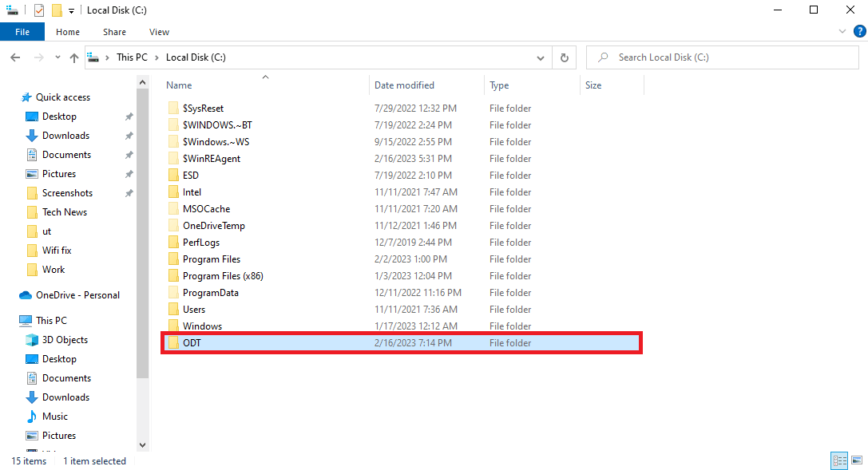Go back with the Back arrow

tap(15, 57)
